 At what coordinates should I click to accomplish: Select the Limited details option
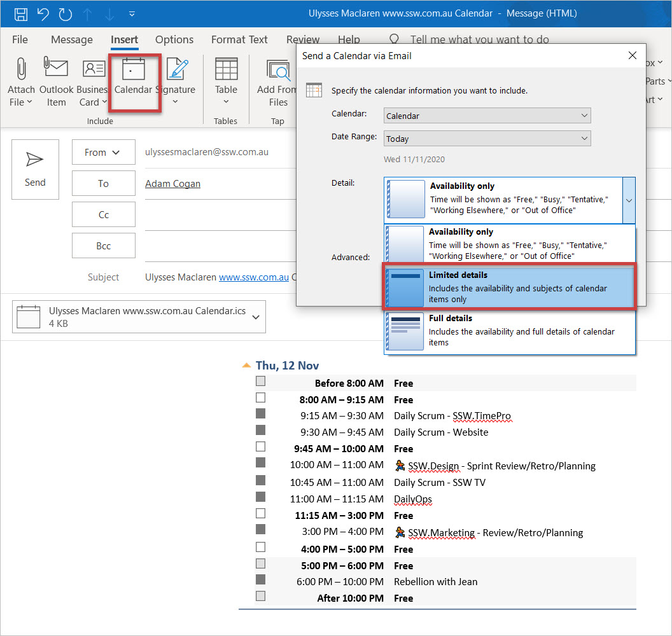(x=509, y=287)
